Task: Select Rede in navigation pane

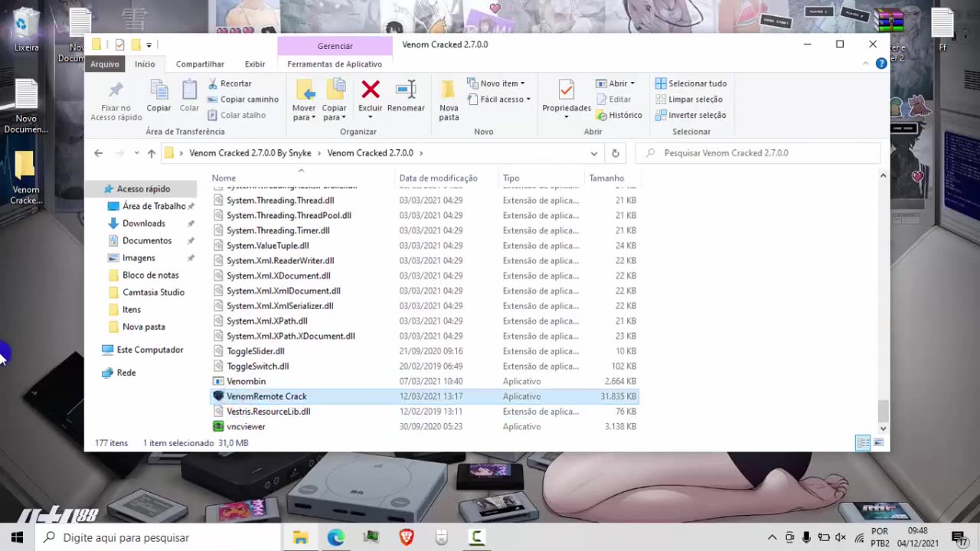Action: pyautogui.click(x=126, y=373)
